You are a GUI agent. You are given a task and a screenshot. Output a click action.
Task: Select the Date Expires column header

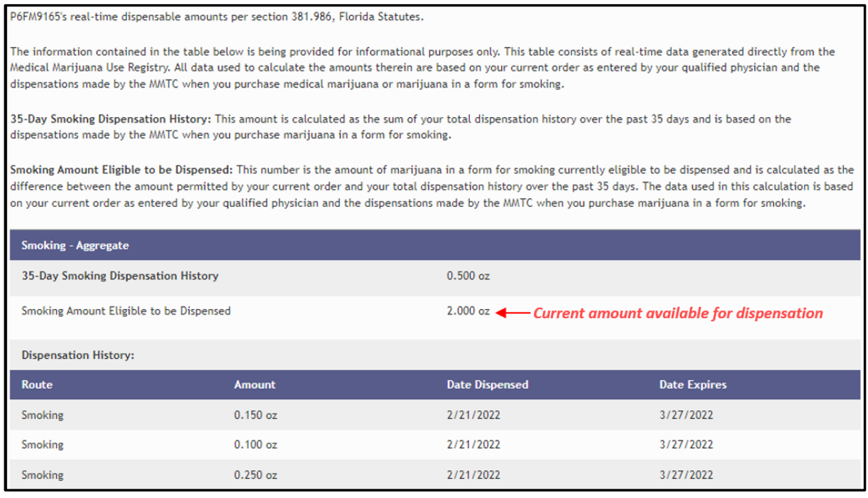693,384
